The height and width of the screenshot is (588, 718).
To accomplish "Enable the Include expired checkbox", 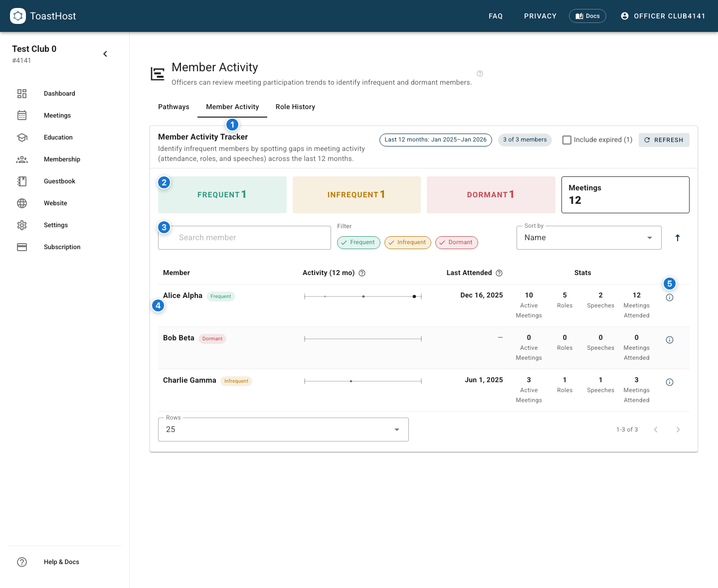I will [567, 140].
